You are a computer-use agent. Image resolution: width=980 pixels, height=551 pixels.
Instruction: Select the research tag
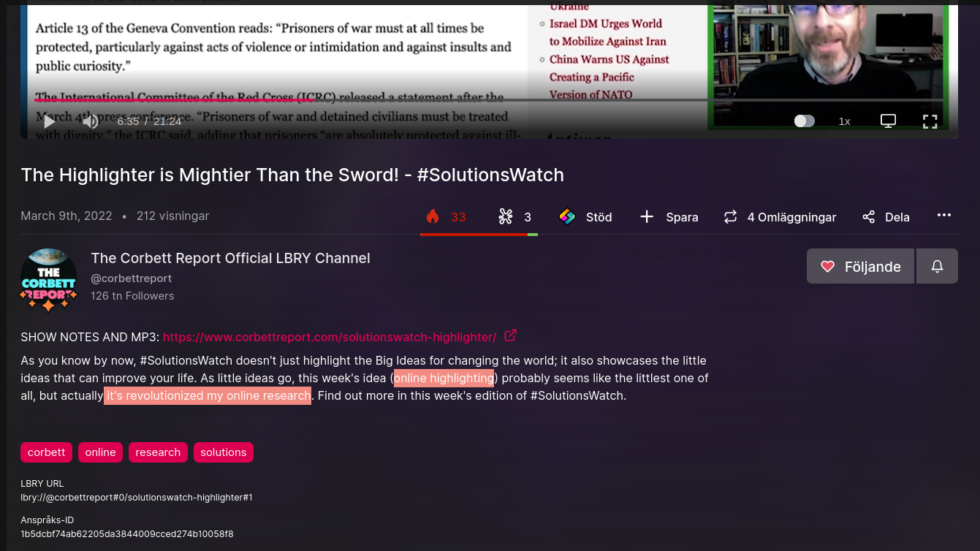point(158,452)
